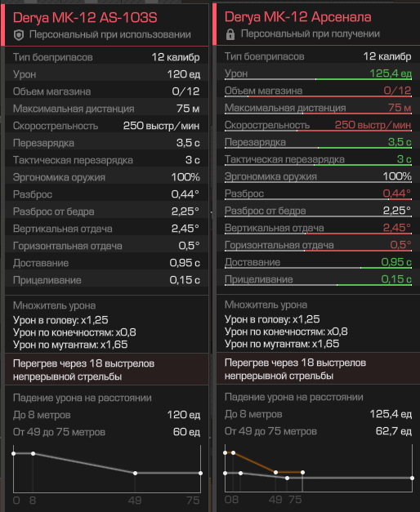Click Урон по мутантам multiplier in left panel

point(70,345)
